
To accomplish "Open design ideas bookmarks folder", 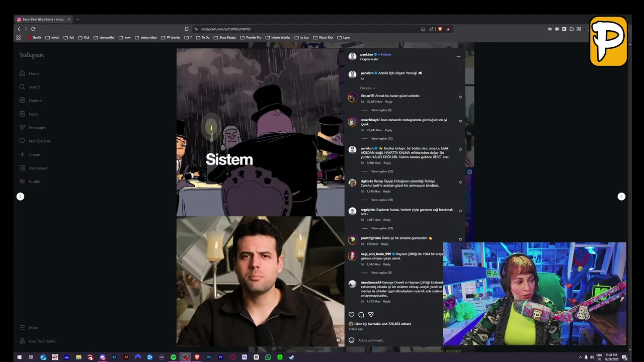I will click(x=146, y=38).
